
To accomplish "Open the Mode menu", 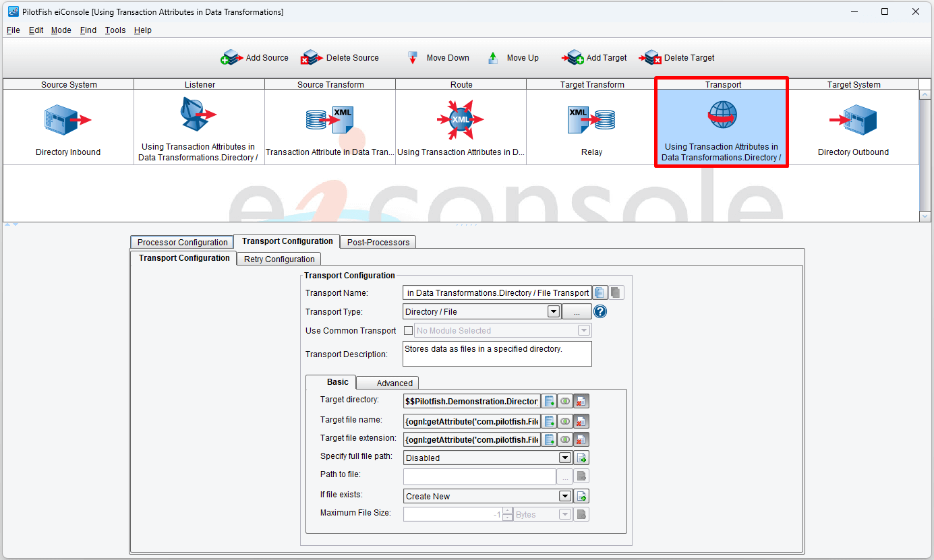I will click(x=61, y=30).
